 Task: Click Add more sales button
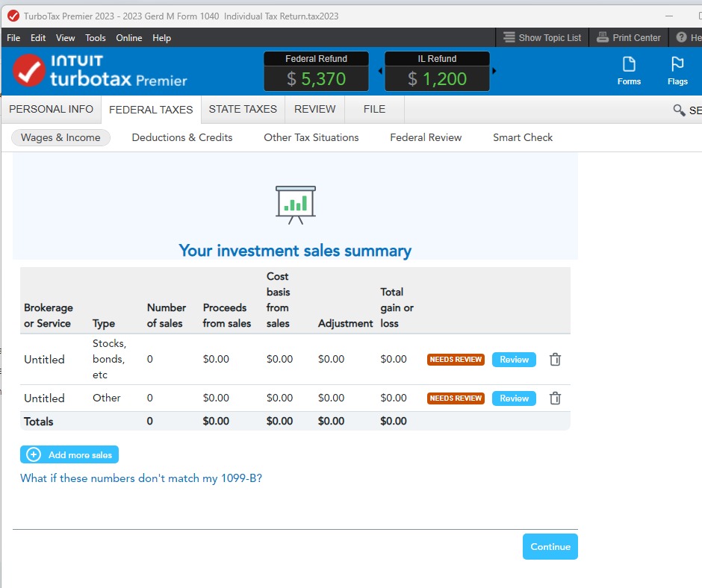(x=69, y=454)
